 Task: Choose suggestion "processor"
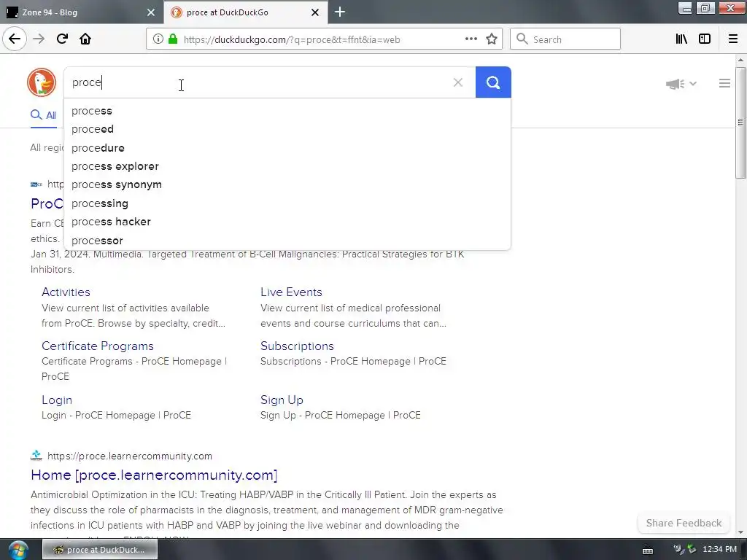(x=287, y=241)
